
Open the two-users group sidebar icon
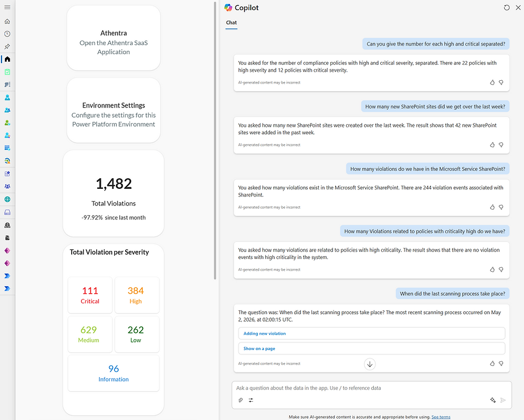[x=7, y=110]
